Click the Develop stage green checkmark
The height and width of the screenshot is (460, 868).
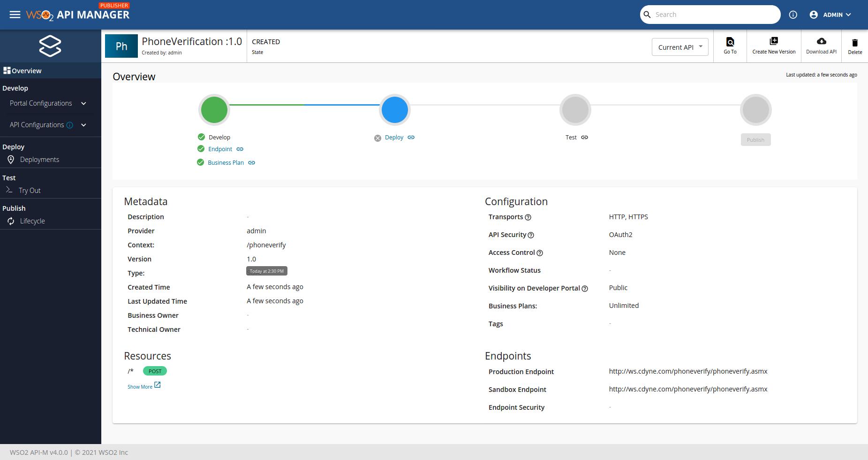[200, 137]
